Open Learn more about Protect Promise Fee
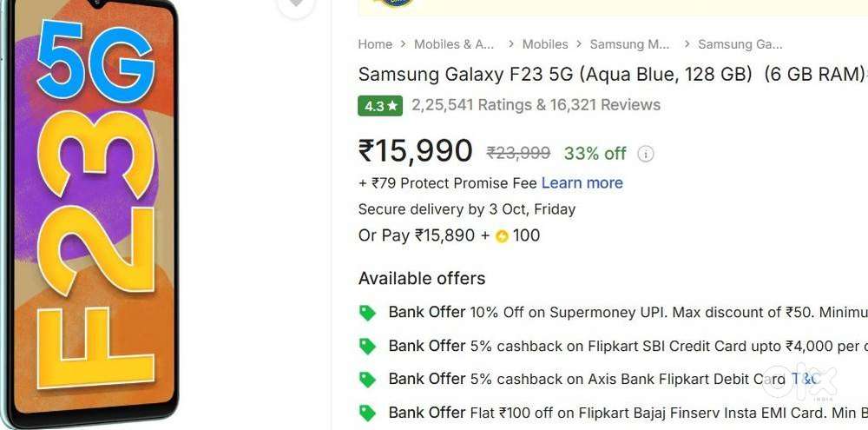The height and width of the screenshot is (430, 868). pos(582,183)
